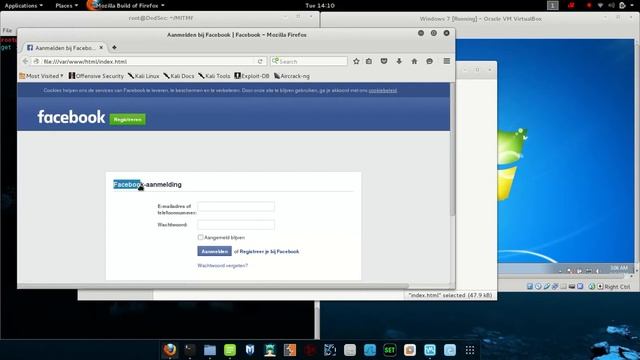Open the Applications menu in top bar
640x360 pixels.
24,6
